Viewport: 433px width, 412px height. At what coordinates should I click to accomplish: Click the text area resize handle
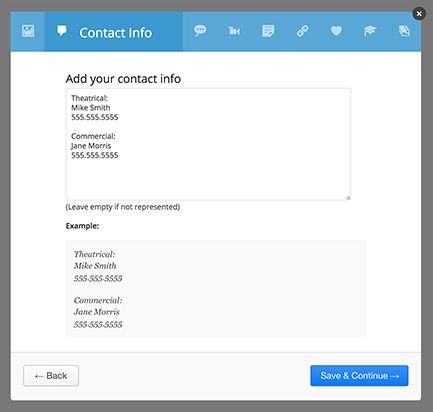(x=348, y=197)
